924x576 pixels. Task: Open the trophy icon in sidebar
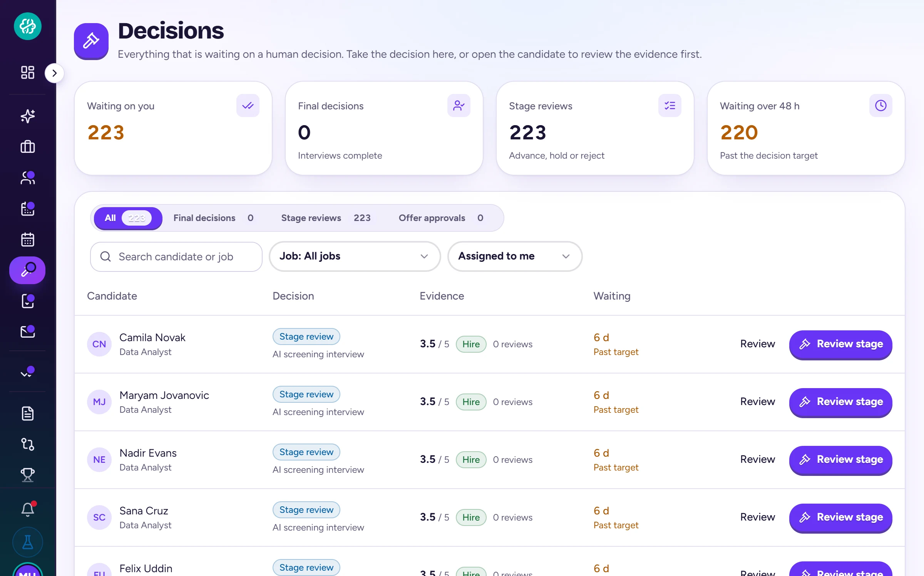tap(27, 475)
